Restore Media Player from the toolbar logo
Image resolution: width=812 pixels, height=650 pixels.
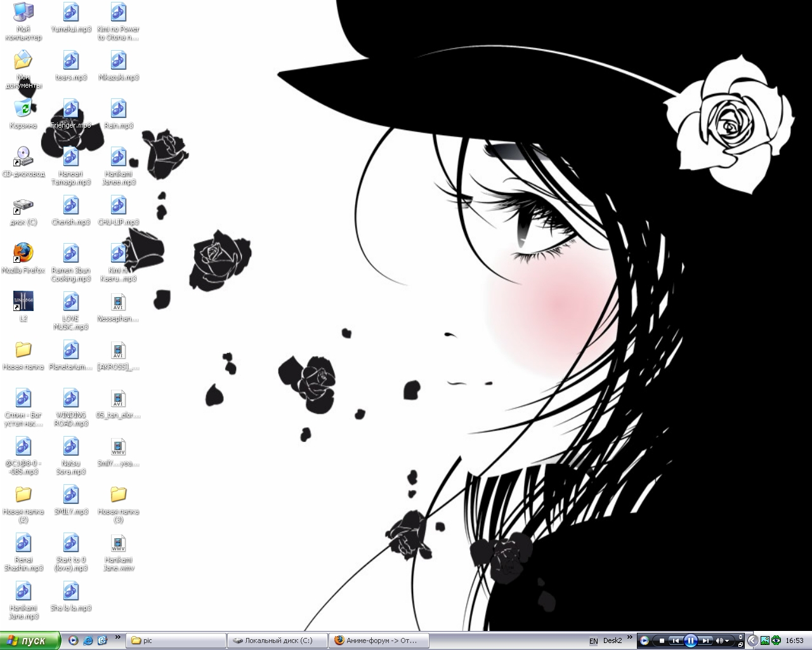point(645,640)
